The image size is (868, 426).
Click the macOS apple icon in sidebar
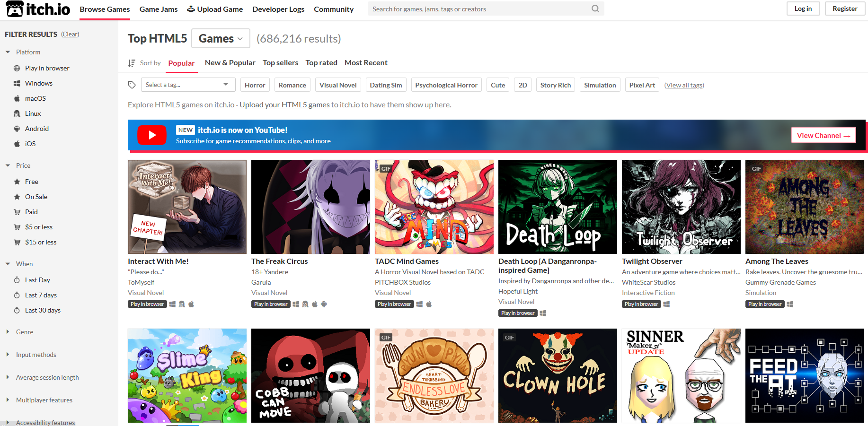coord(17,98)
